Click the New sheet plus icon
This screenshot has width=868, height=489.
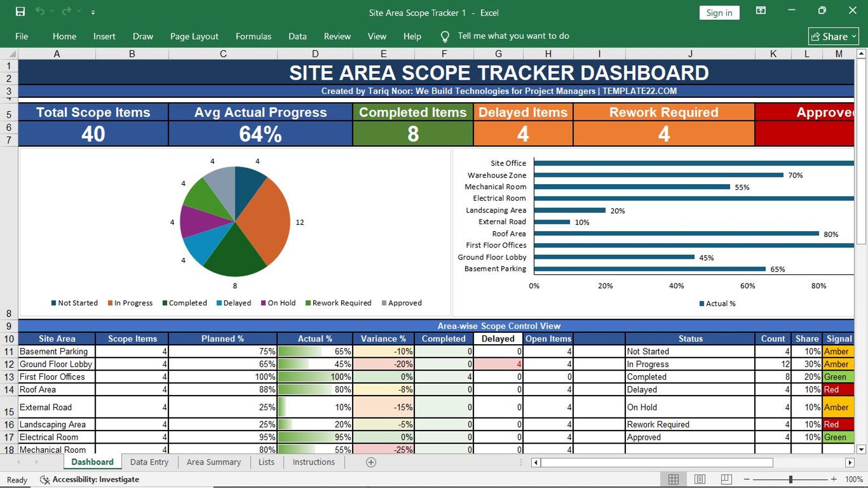[371, 463]
